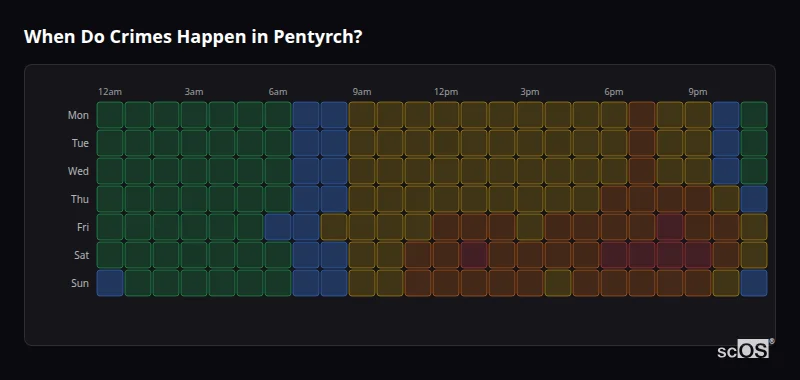Click the Mon row label
The height and width of the screenshot is (380, 800).
click(78, 115)
